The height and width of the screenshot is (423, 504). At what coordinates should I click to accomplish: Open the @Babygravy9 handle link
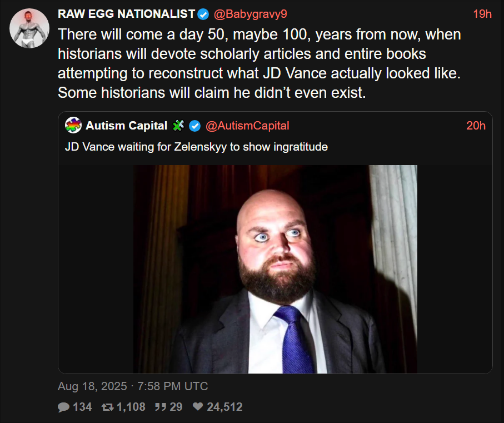[249, 14]
